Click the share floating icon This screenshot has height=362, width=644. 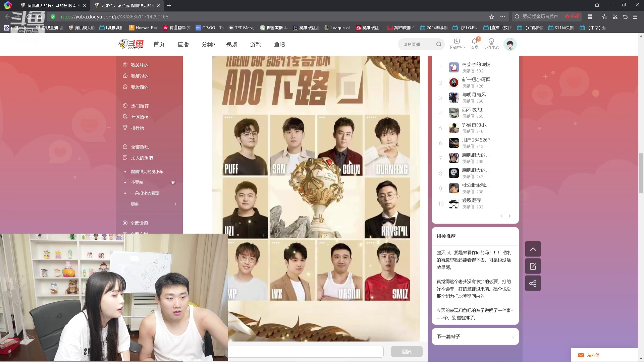pyautogui.click(x=533, y=283)
